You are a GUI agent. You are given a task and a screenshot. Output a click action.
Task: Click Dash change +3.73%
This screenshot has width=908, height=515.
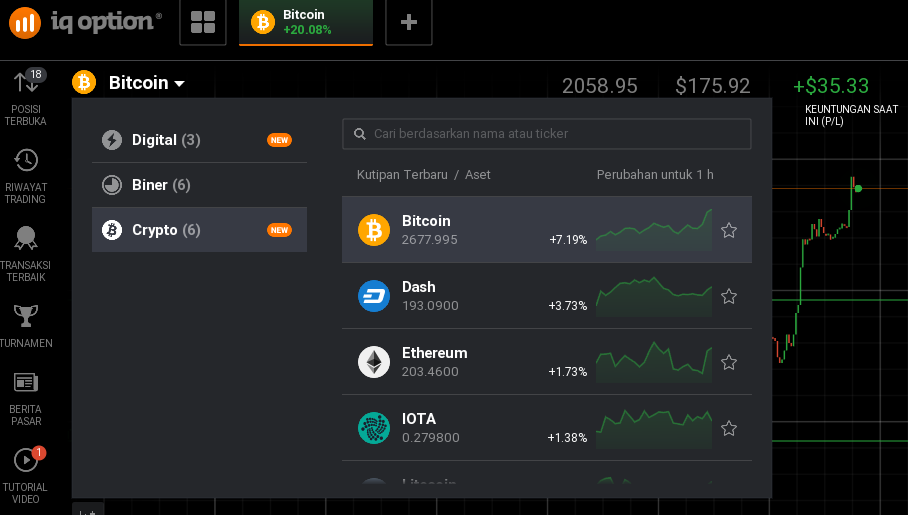(x=568, y=306)
